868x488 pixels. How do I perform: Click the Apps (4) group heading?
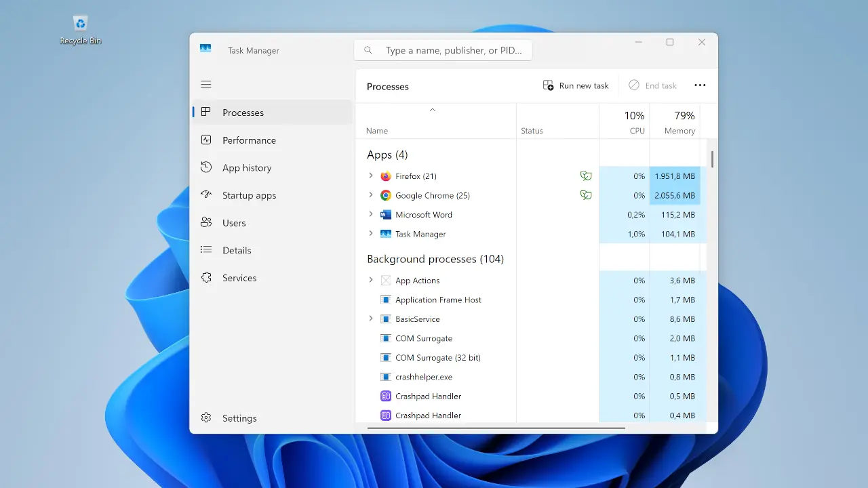[387, 155]
